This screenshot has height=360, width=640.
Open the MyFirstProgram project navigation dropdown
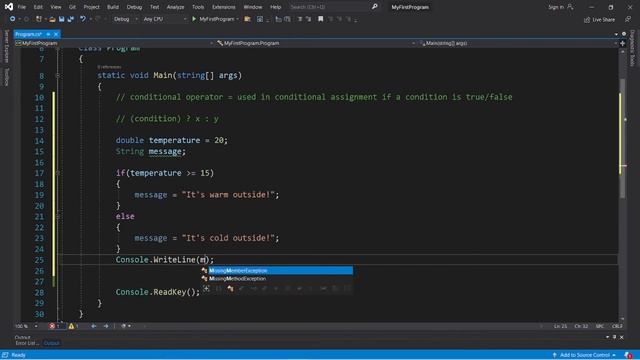114,43
